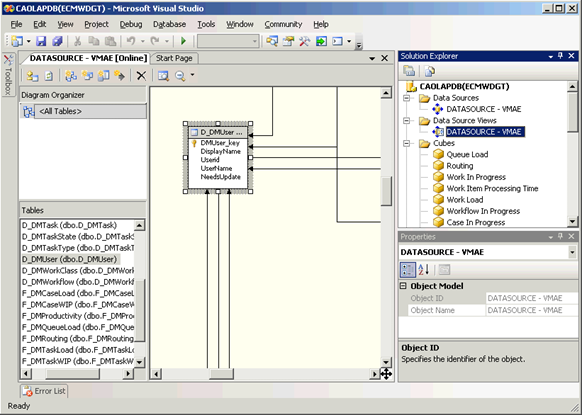Viewport: 582px width, 415px height.
Task: Click the Object Name property value field
Action: tap(532, 310)
